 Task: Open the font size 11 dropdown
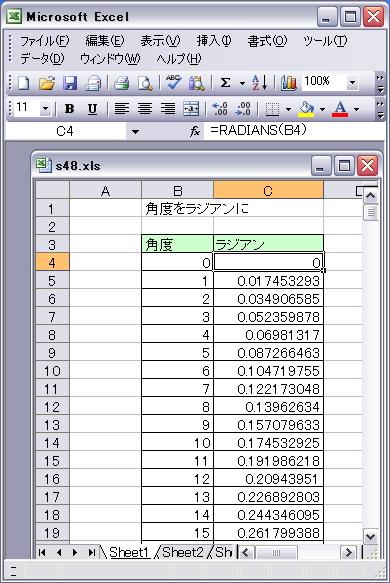click(45, 109)
